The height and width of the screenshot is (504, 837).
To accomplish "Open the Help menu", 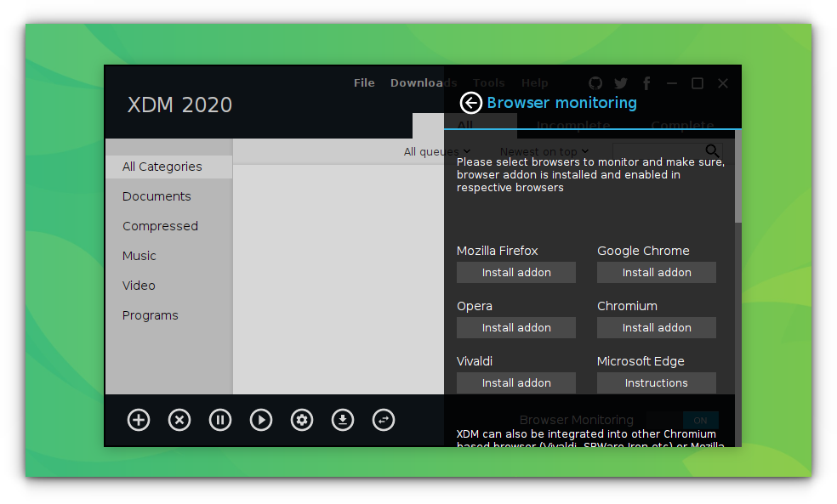I will coord(534,82).
